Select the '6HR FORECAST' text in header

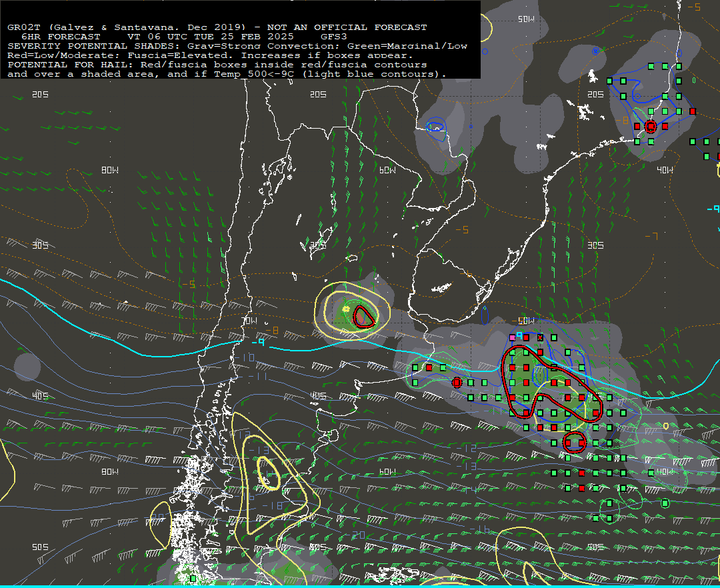coord(61,37)
